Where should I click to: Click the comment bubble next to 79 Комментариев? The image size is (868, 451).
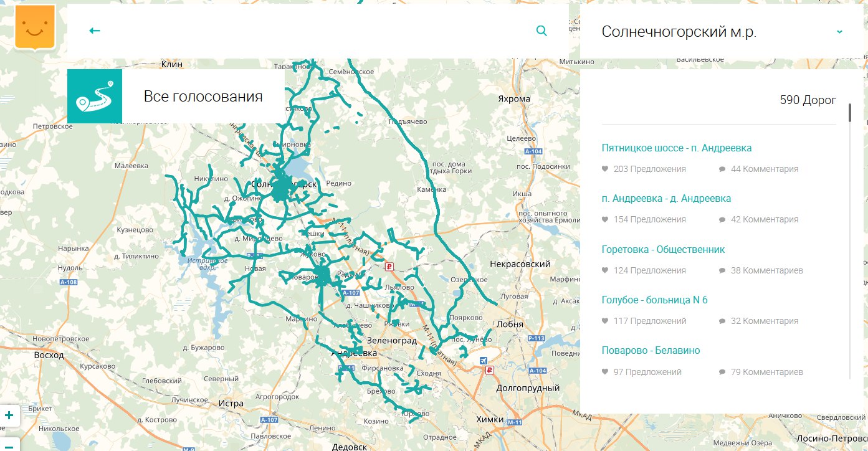[x=722, y=371]
